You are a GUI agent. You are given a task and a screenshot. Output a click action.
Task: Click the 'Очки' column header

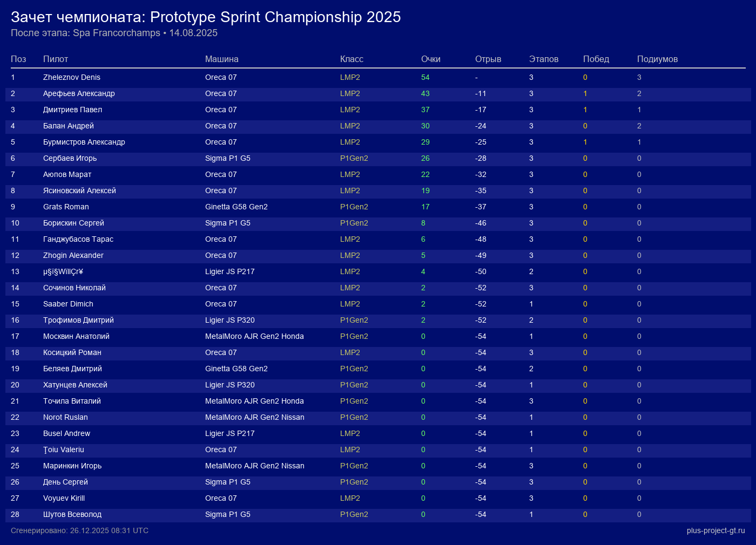click(x=431, y=59)
